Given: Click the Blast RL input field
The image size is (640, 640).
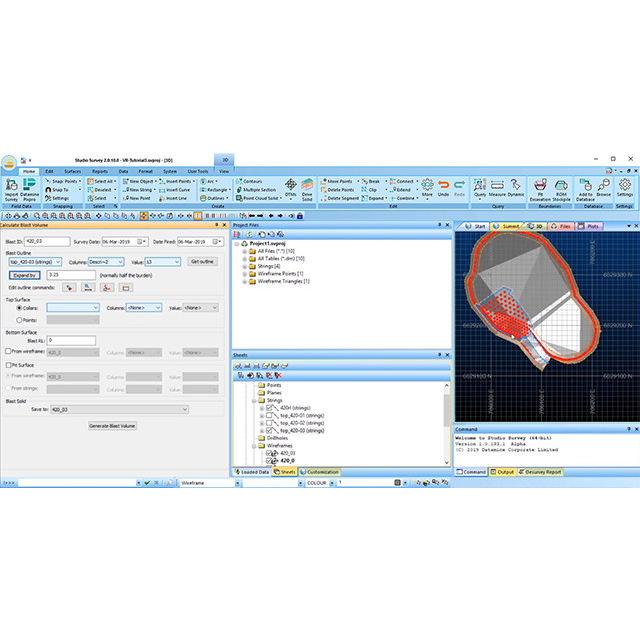Looking at the screenshot, I should tap(70, 340).
